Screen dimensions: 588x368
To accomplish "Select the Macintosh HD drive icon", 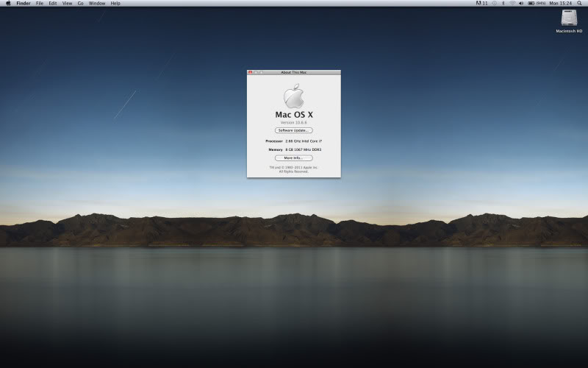I will pos(569,18).
